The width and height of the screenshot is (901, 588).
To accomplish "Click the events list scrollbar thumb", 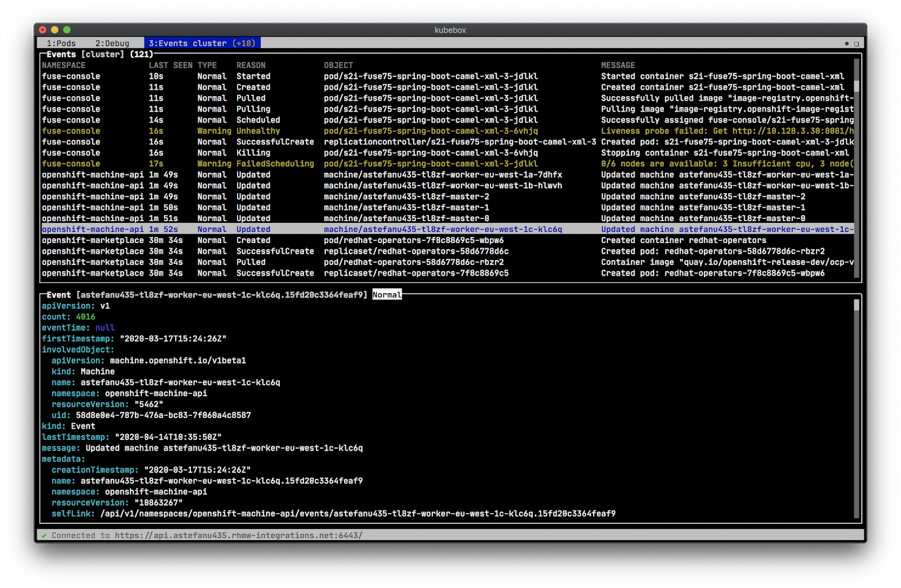I will tap(857, 86).
